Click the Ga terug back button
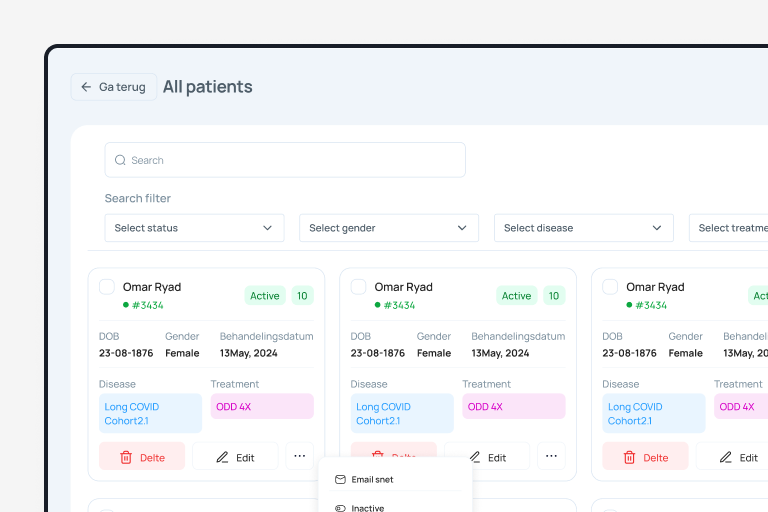This screenshot has width=768, height=512. pyautogui.click(x=114, y=87)
